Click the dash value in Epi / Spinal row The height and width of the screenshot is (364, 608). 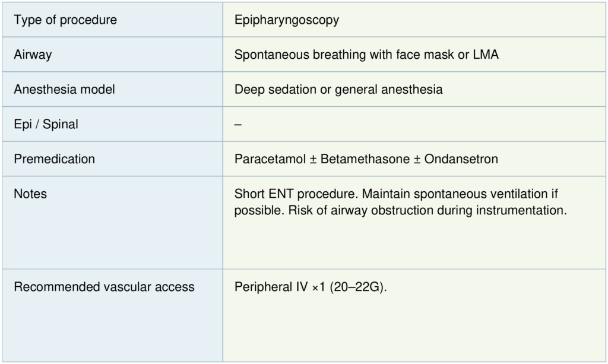click(x=238, y=125)
